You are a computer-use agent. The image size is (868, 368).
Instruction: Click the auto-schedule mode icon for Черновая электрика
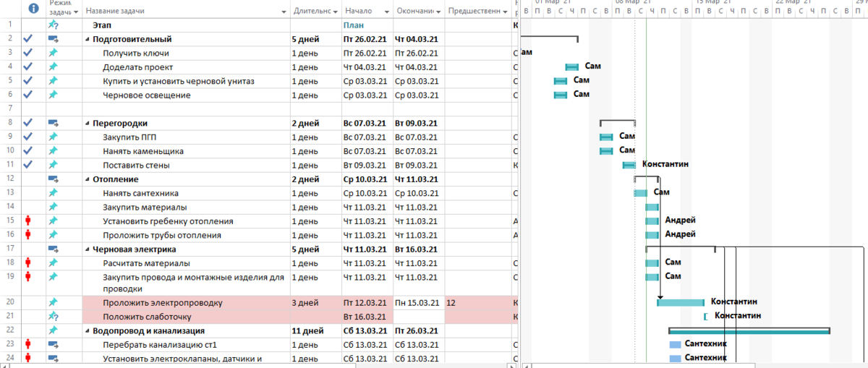tap(54, 249)
